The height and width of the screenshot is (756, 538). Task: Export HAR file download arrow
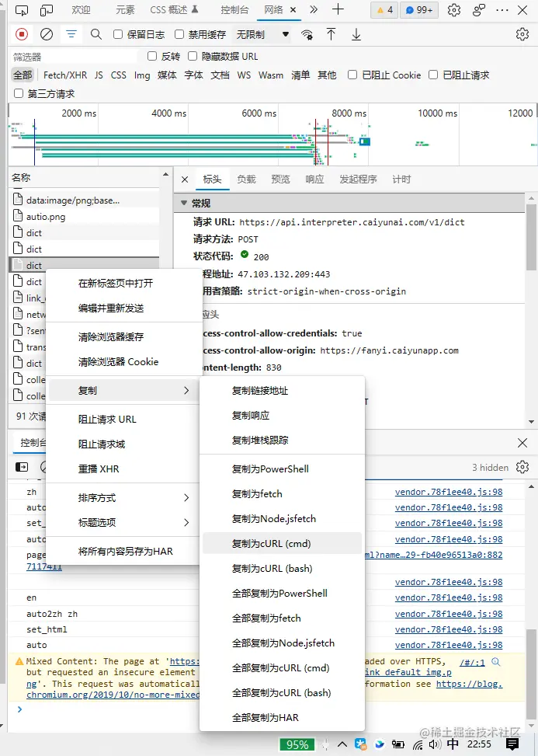click(x=356, y=34)
